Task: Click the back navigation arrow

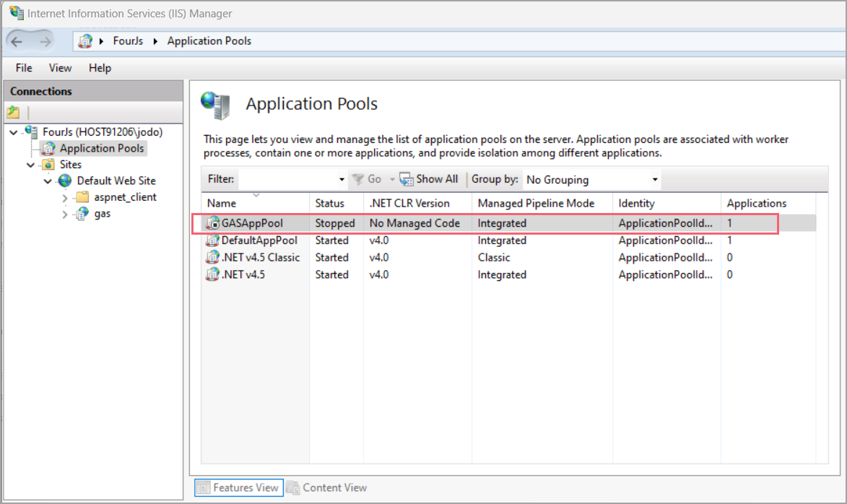Action: click(x=17, y=40)
